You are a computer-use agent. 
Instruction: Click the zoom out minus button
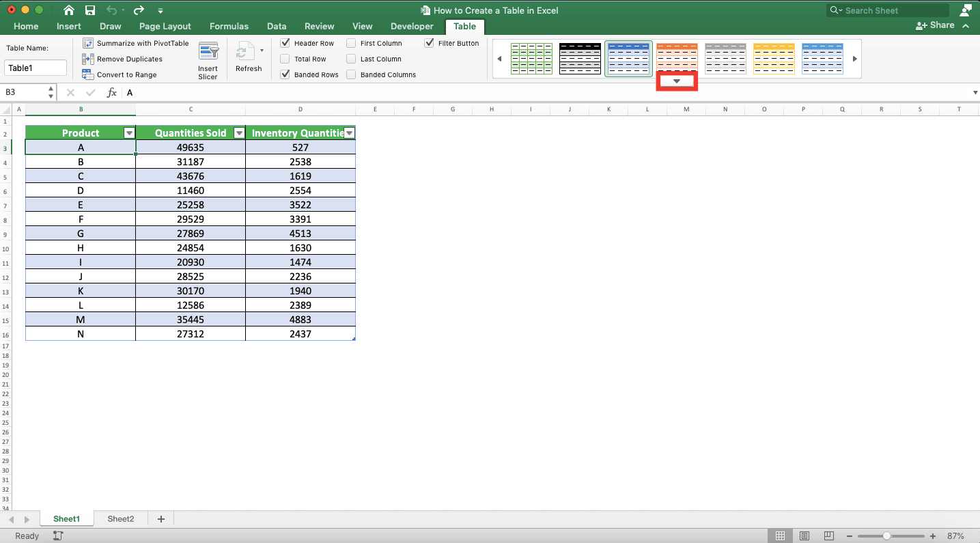point(850,536)
